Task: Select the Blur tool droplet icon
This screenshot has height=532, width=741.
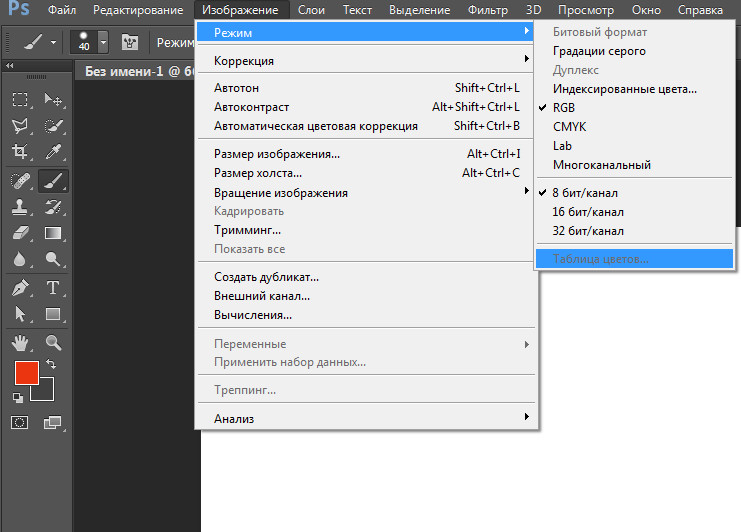Action: [20, 259]
